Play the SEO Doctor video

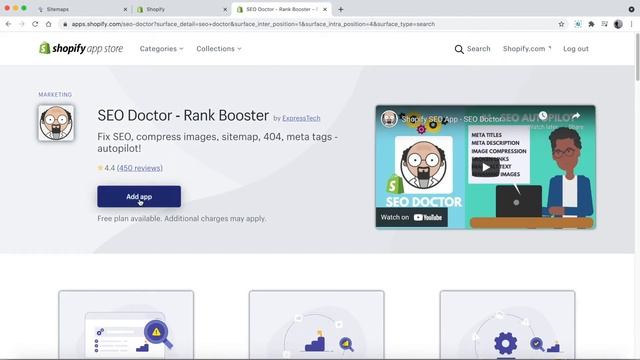(485, 167)
